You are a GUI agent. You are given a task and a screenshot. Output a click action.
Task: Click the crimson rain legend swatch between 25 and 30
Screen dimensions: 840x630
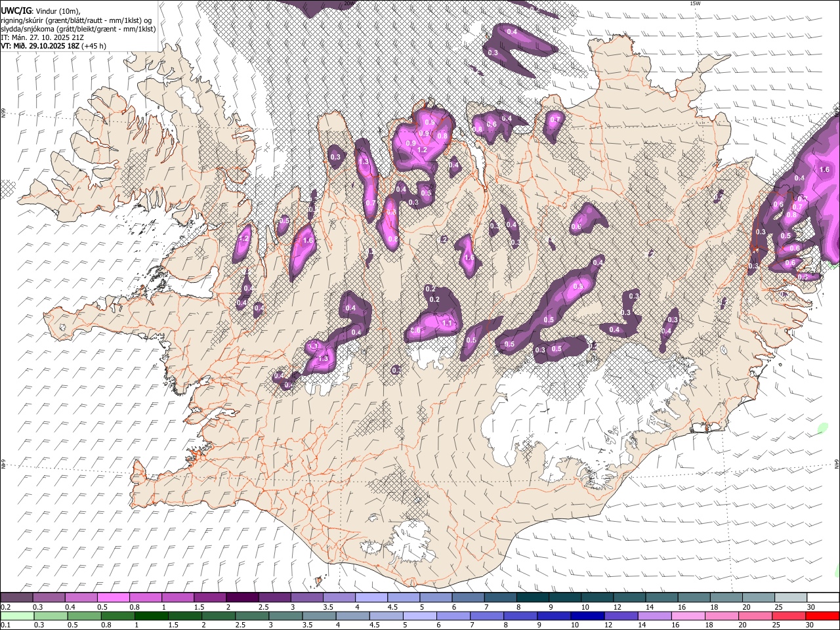(789, 616)
